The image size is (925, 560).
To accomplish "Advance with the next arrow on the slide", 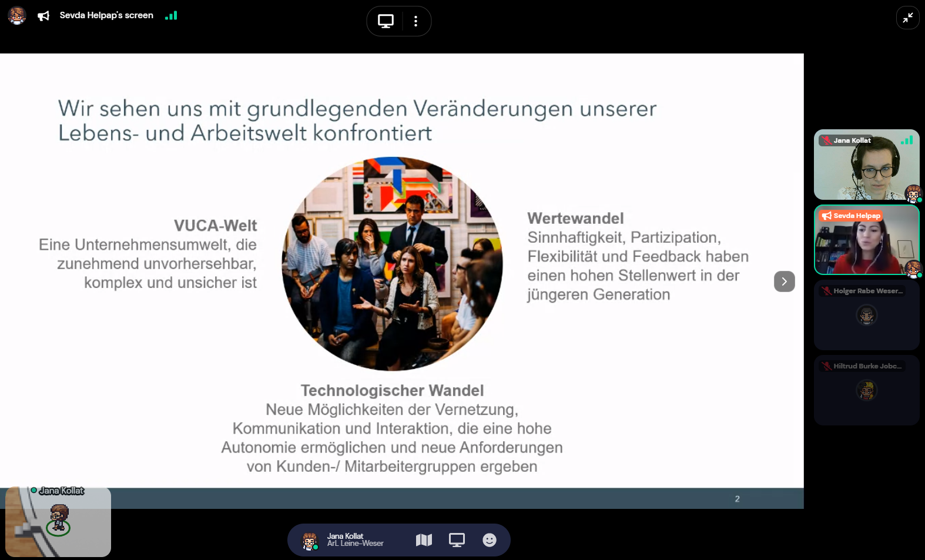I will (x=784, y=281).
